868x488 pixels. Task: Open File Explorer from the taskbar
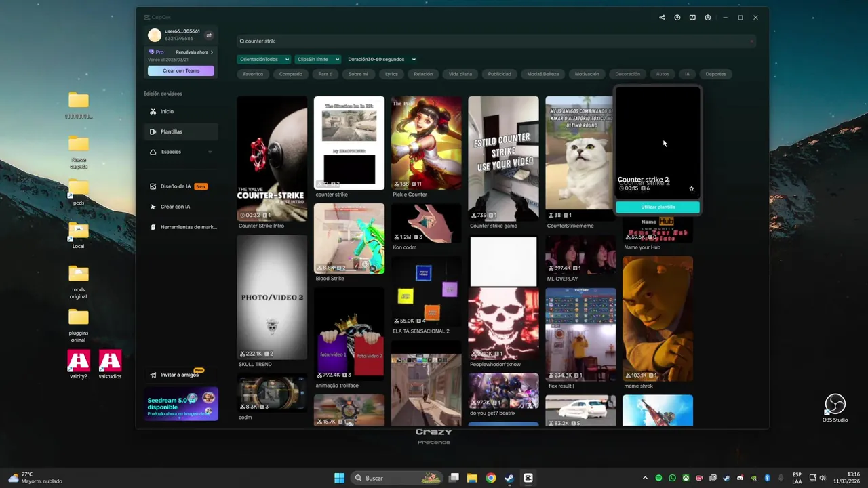point(472,478)
